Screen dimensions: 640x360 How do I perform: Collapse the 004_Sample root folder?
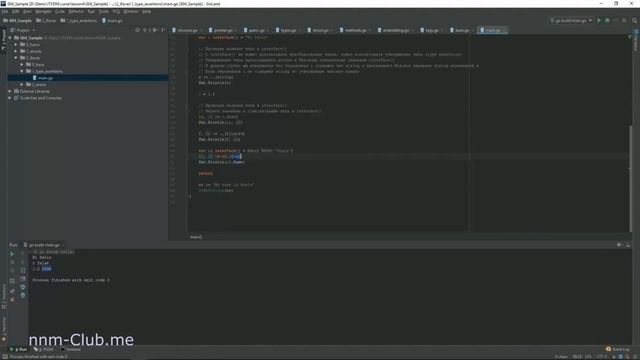tap(10, 38)
